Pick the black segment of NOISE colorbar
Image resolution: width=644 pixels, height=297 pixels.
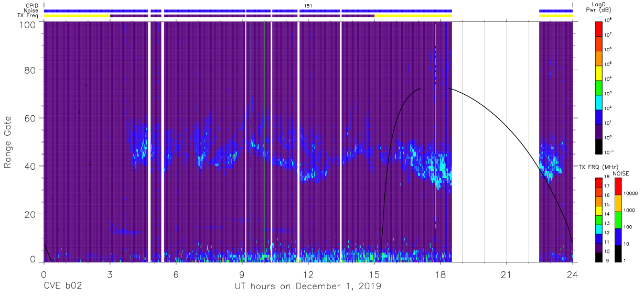[x=618, y=252]
